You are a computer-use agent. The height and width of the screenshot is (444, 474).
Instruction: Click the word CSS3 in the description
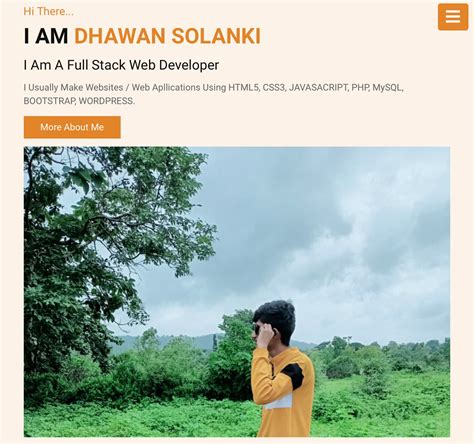pos(274,88)
